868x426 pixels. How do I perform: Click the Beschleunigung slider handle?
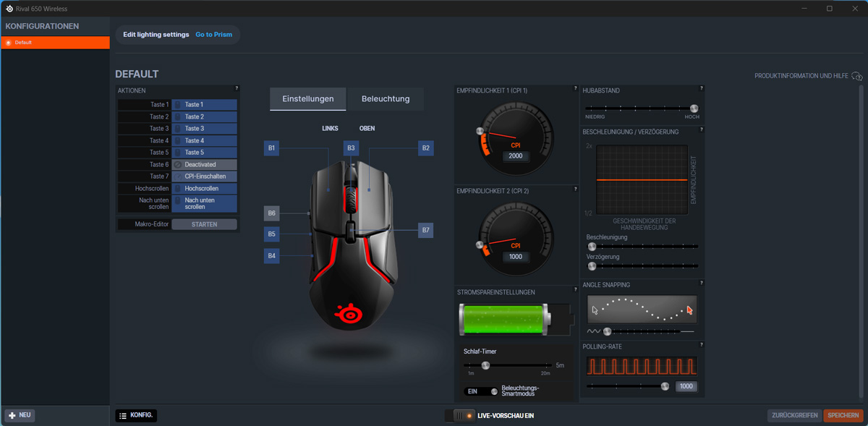pos(592,247)
